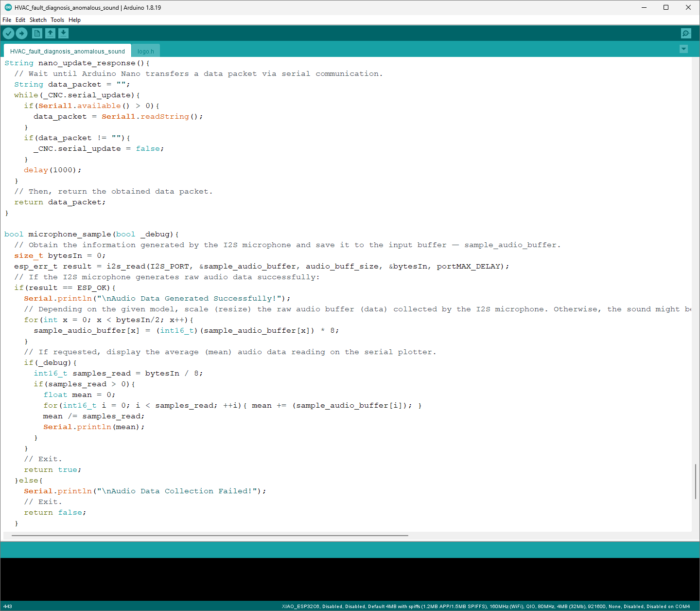Click the Upload arrow icon

(x=22, y=33)
